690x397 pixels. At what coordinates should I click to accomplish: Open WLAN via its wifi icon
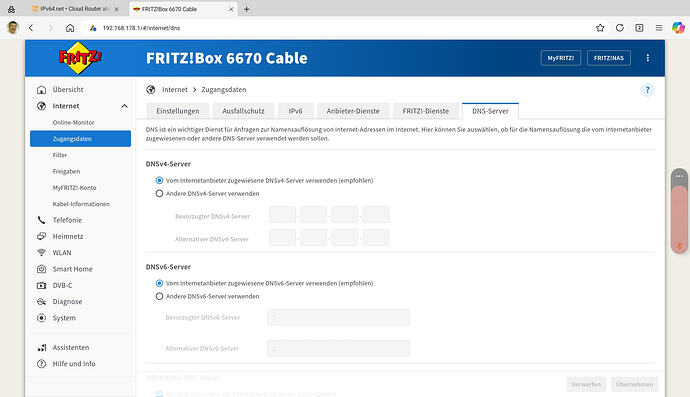[41, 253]
